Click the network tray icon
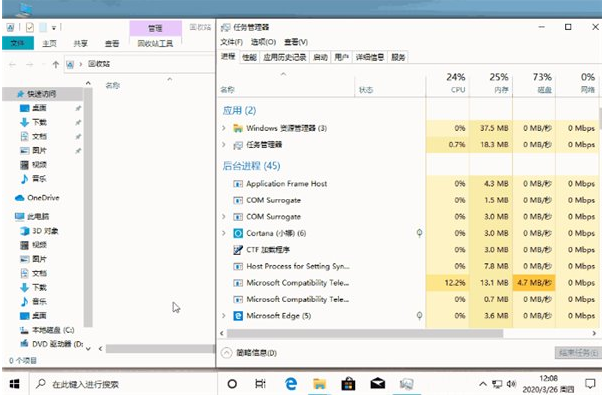The image size is (613, 402). (x=497, y=384)
